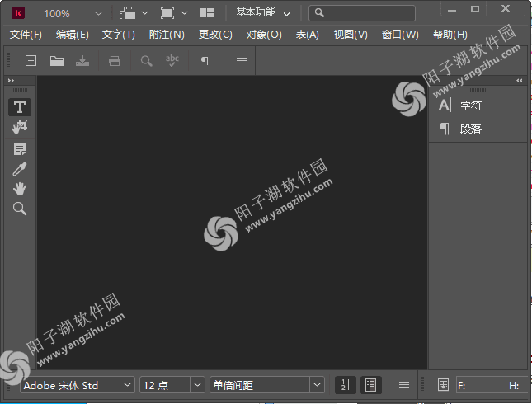Select the Position tool with hand and crop

click(19, 127)
